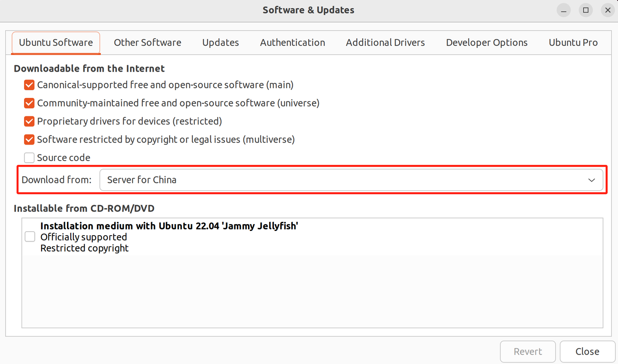Click the Revert button
This screenshot has height=364, width=618.
(x=528, y=352)
